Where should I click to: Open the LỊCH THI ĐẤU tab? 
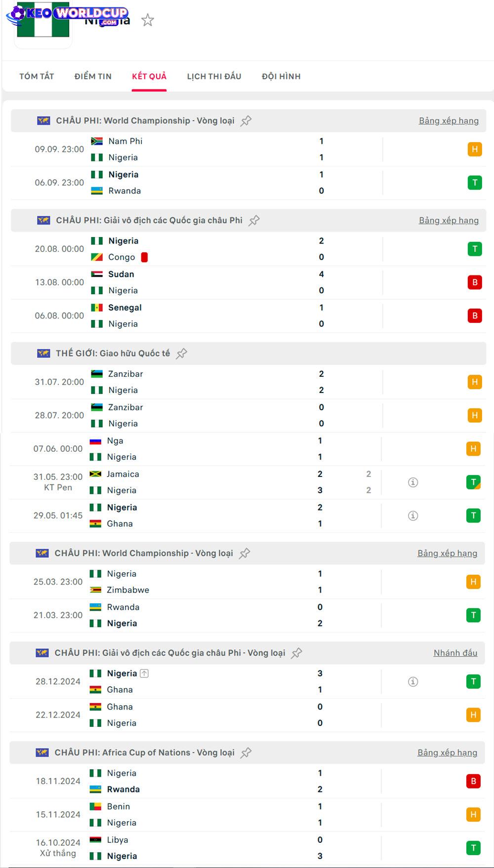pyautogui.click(x=214, y=77)
